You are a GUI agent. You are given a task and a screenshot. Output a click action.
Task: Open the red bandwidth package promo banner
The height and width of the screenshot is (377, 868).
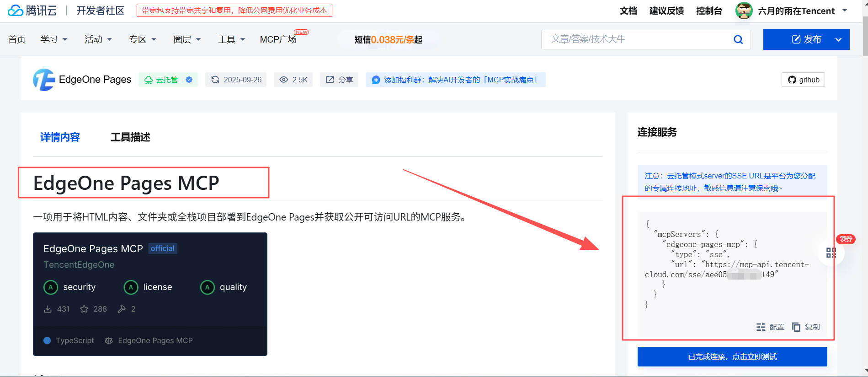point(234,11)
